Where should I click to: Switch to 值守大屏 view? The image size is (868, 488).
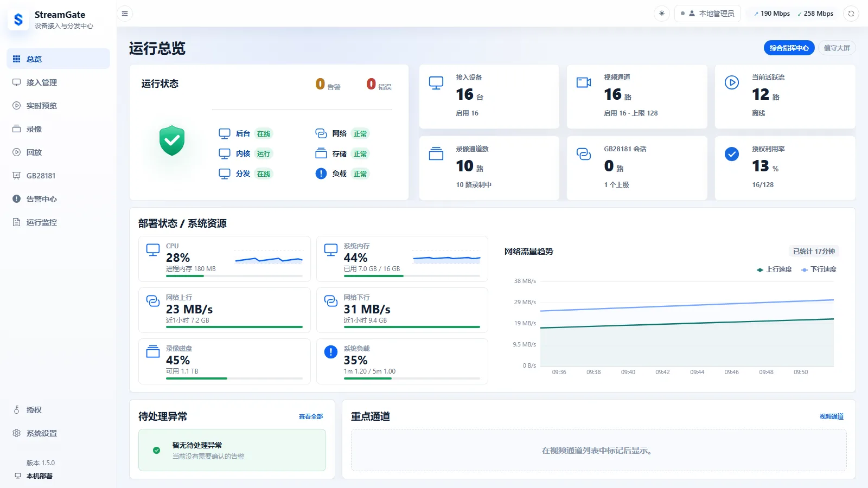click(837, 48)
